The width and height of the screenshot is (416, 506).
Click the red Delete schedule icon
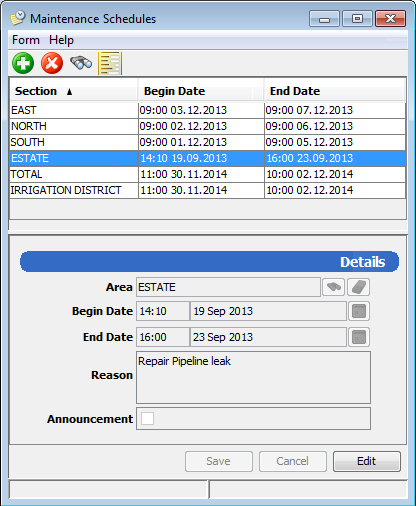[x=52, y=63]
